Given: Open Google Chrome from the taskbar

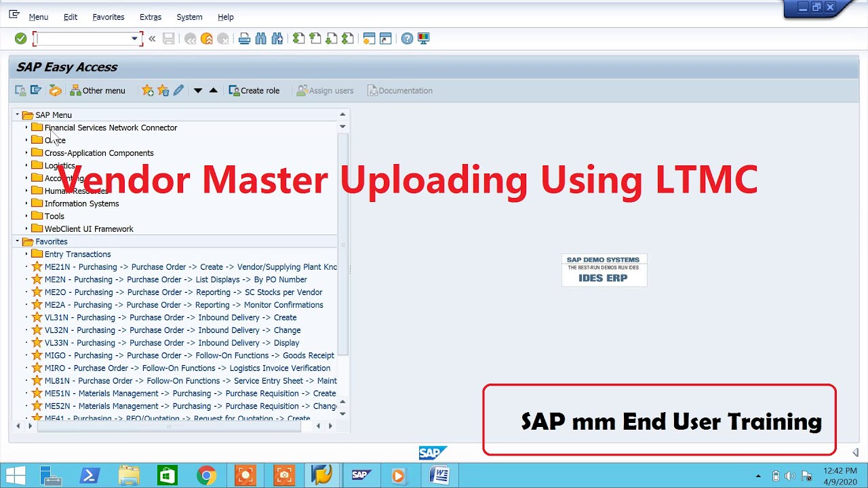Looking at the screenshot, I should pyautogui.click(x=206, y=476).
